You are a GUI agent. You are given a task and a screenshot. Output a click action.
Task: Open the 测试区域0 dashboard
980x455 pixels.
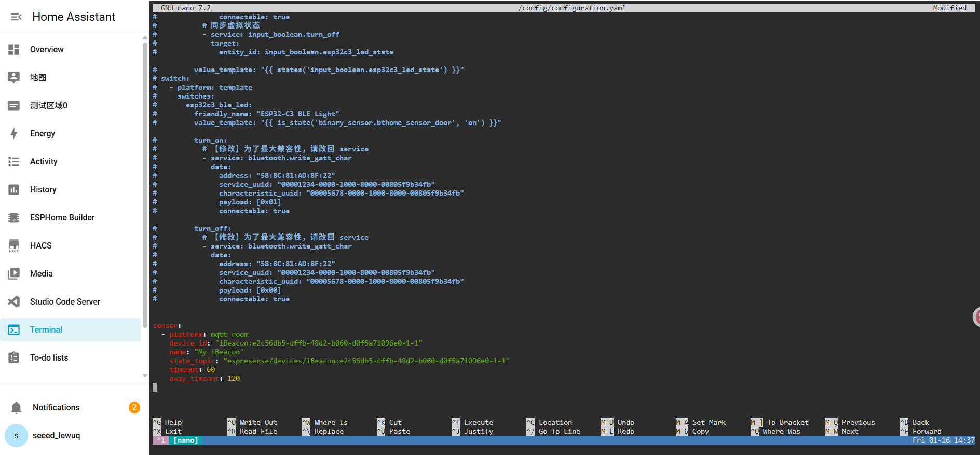(49, 106)
